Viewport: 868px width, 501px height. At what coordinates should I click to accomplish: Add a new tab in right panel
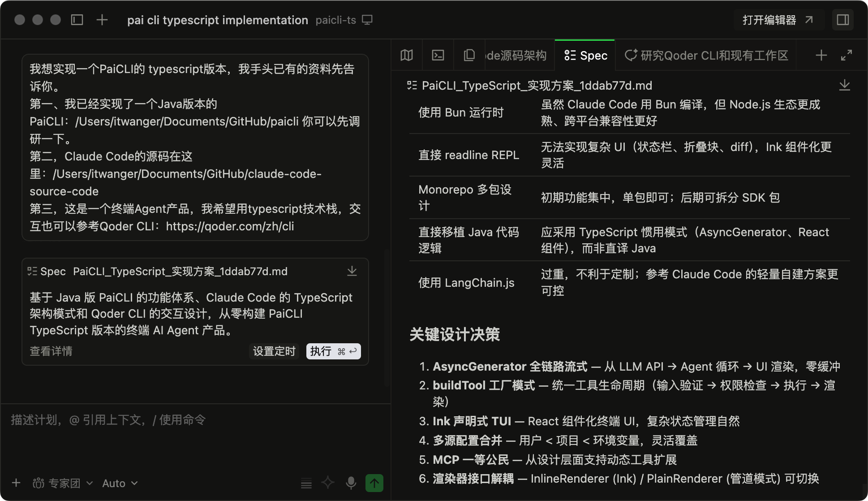click(821, 55)
